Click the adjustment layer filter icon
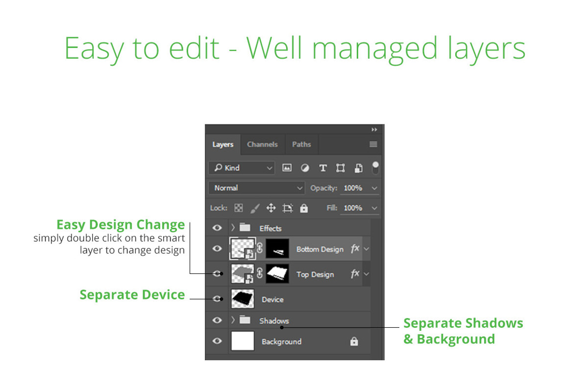588x392 pixels. click(x=305, y=168)
